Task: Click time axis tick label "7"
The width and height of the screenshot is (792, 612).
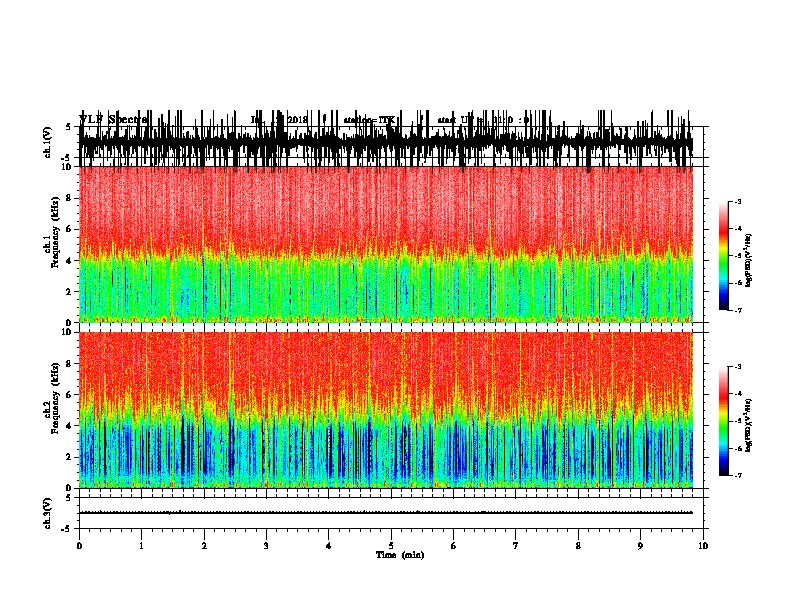Action: pos(516,546)
